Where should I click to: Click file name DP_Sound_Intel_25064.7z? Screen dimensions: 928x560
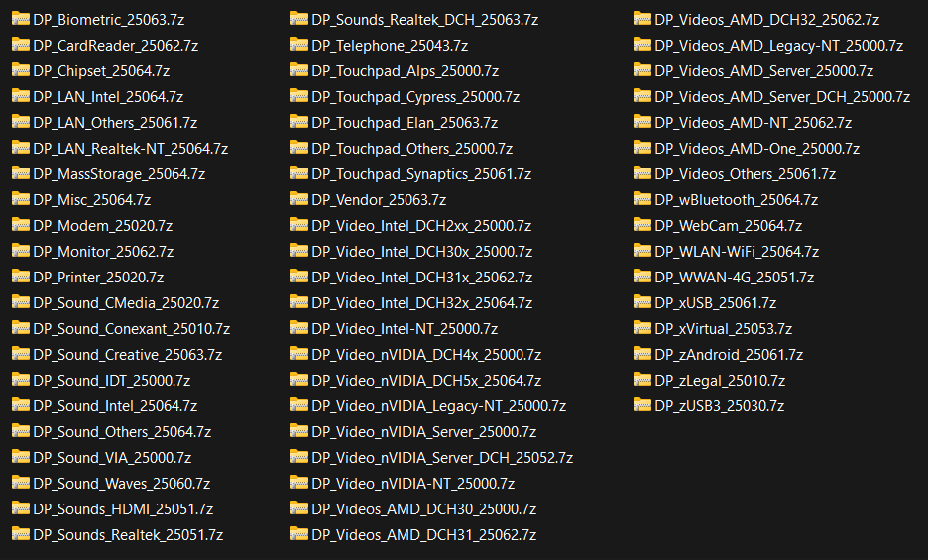(x=115, y=406)
